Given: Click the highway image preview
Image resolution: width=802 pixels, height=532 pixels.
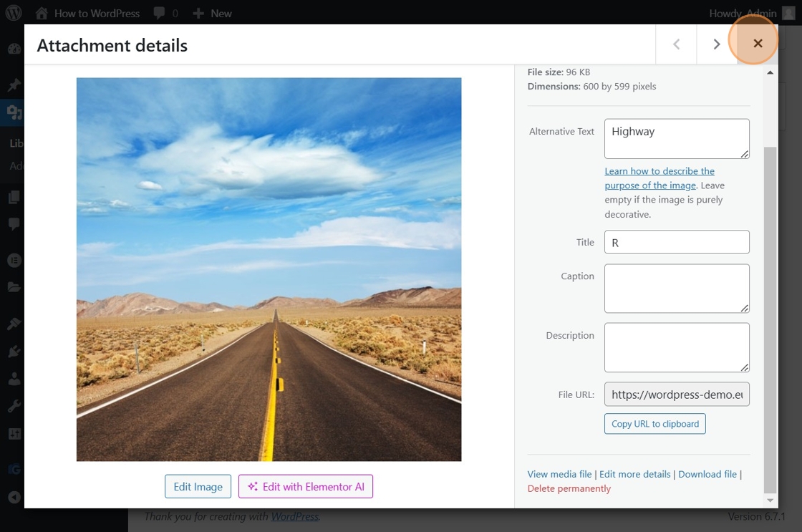Looking at the screenshot, I should pyautogui.click(x=269, y=270).
